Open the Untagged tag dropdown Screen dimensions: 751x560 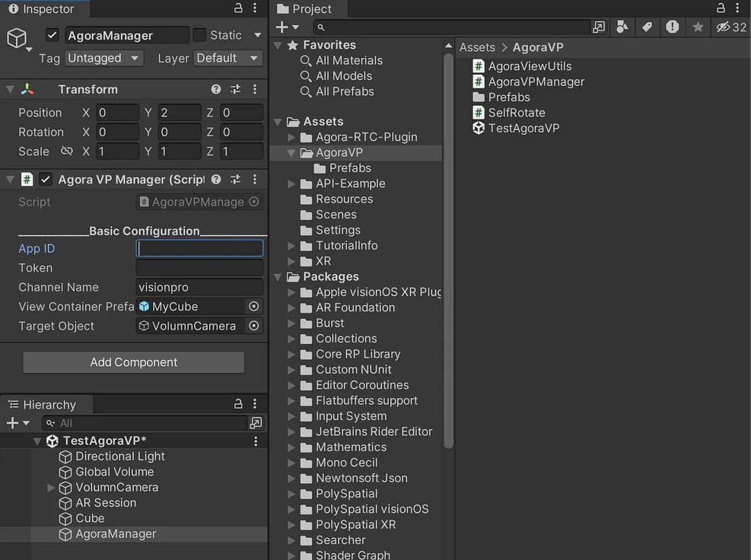pos(104,58)
